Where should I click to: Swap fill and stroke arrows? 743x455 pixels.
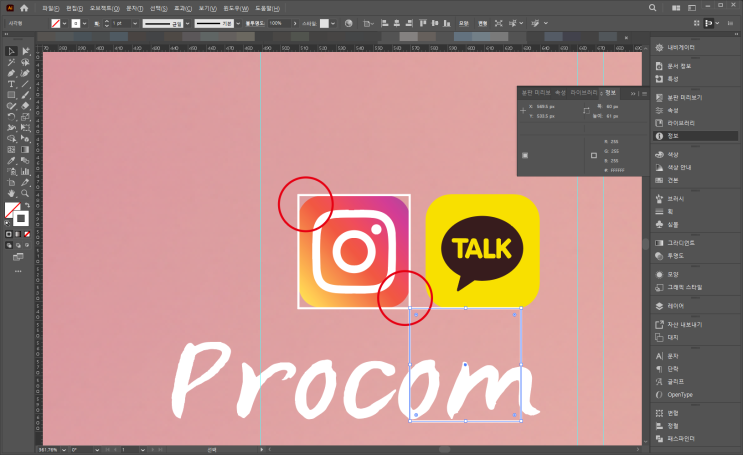(27, 205)
